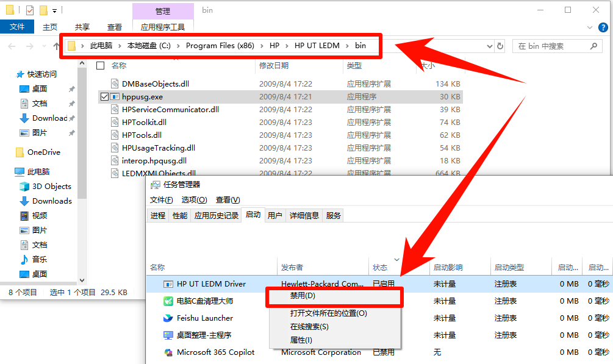Open pinned 文档 under quick access
Viewport: 613px width, 364px height.
tap(39, 103)
